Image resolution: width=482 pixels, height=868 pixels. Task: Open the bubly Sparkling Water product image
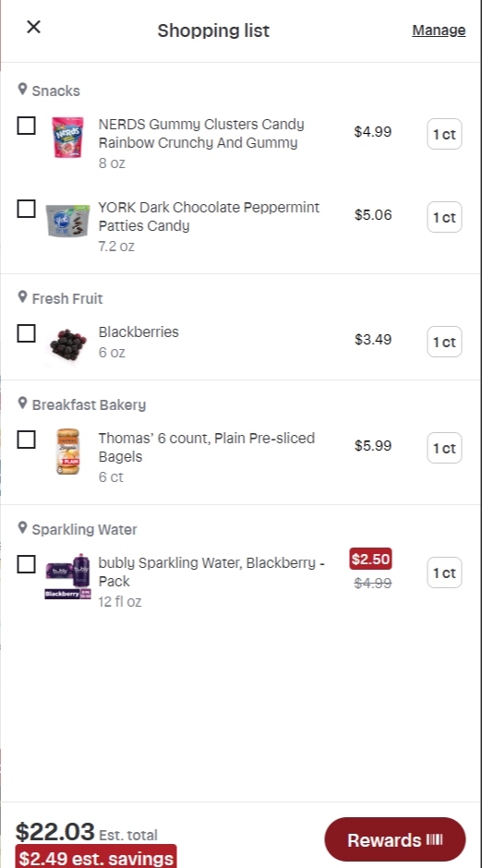68,575
